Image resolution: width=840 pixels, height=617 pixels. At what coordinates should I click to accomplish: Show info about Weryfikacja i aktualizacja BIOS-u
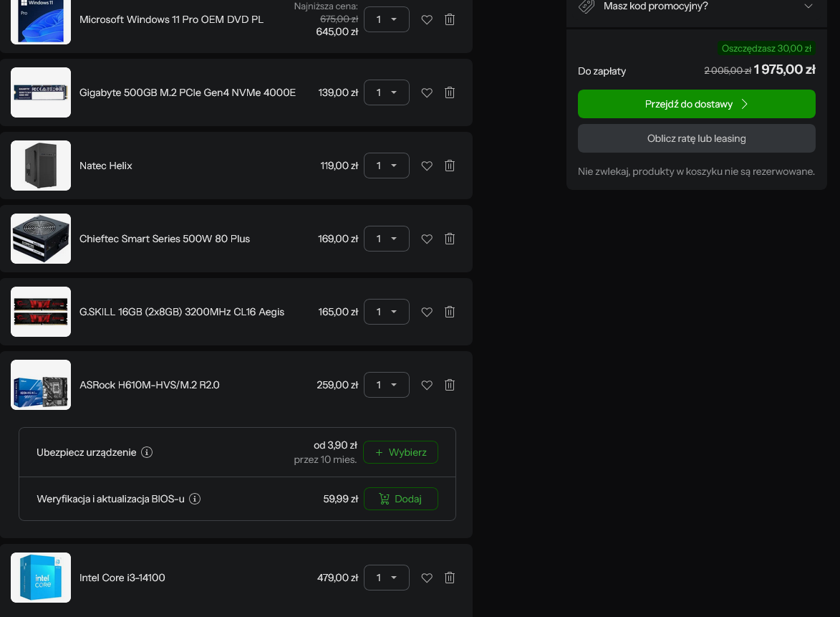(195, 499)
